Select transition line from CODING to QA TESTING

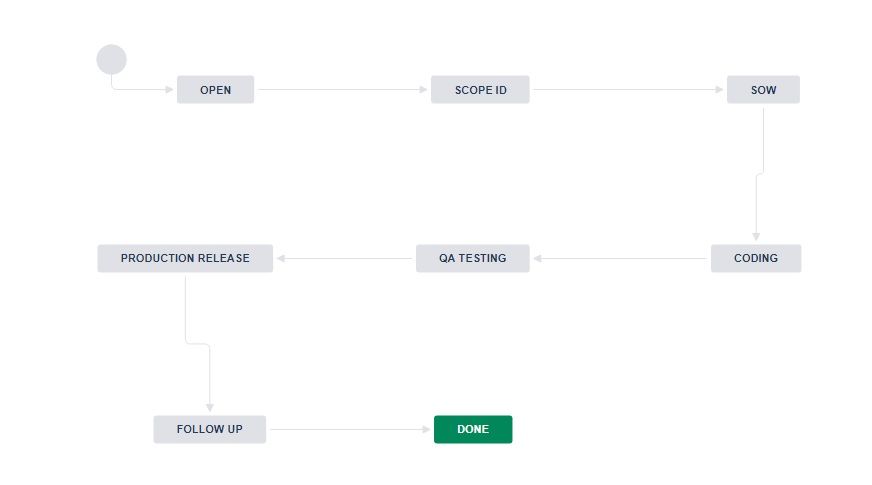click(620, 258)
